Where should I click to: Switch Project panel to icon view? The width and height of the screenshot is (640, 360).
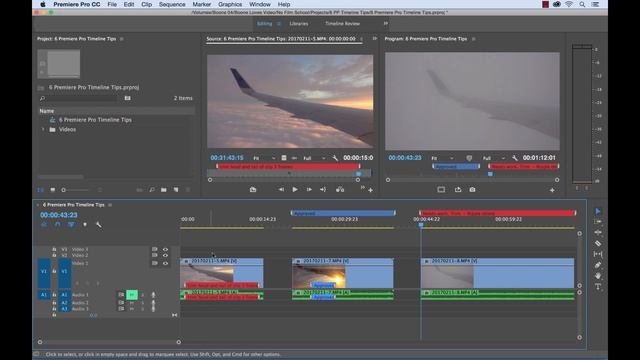53,190
